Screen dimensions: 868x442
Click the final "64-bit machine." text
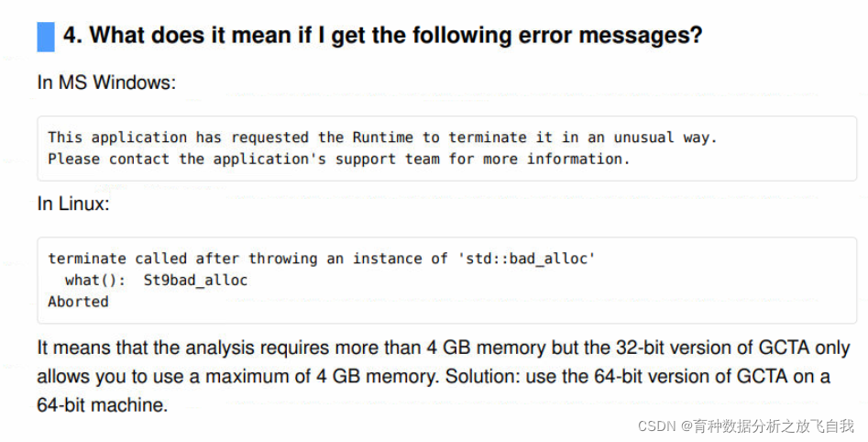(x=103, y=404)
